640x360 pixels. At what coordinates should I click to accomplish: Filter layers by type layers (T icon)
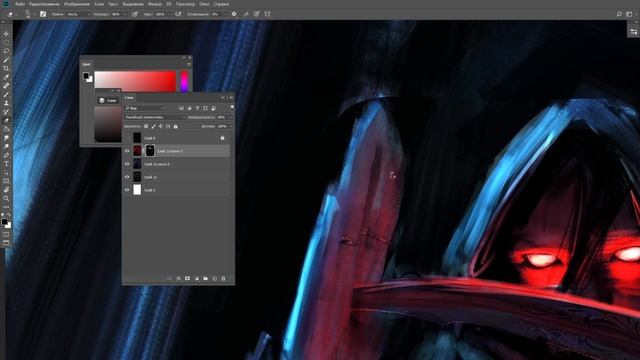(197, 108)
